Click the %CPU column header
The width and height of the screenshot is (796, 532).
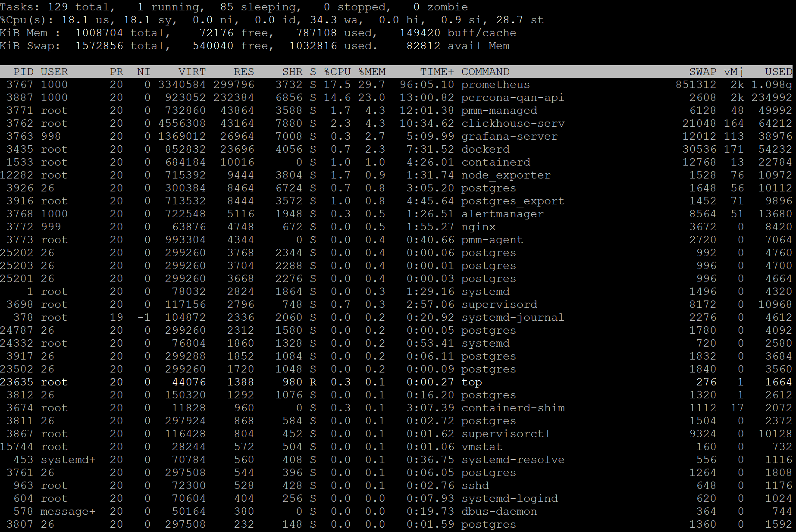pyautogui.click(x=338, y=72)
